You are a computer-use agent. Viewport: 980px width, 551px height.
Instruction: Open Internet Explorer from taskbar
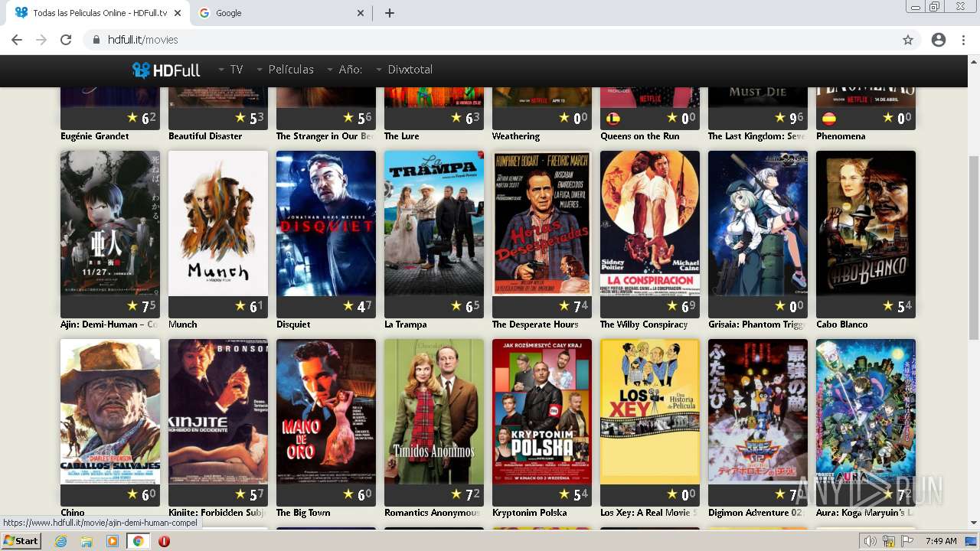coord(60,541)
